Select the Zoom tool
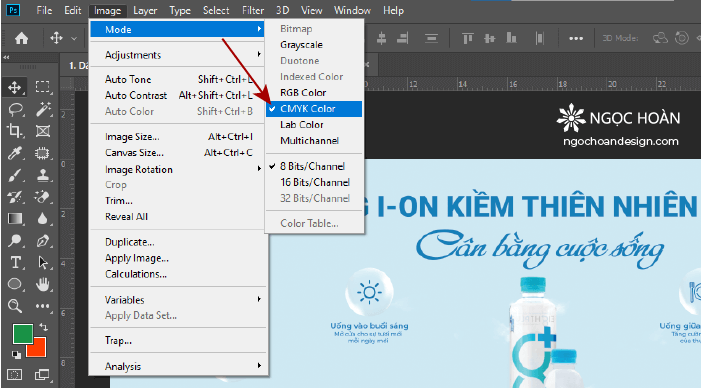Image resolution: width=701 pixels, height=388 pixels. 15,306
